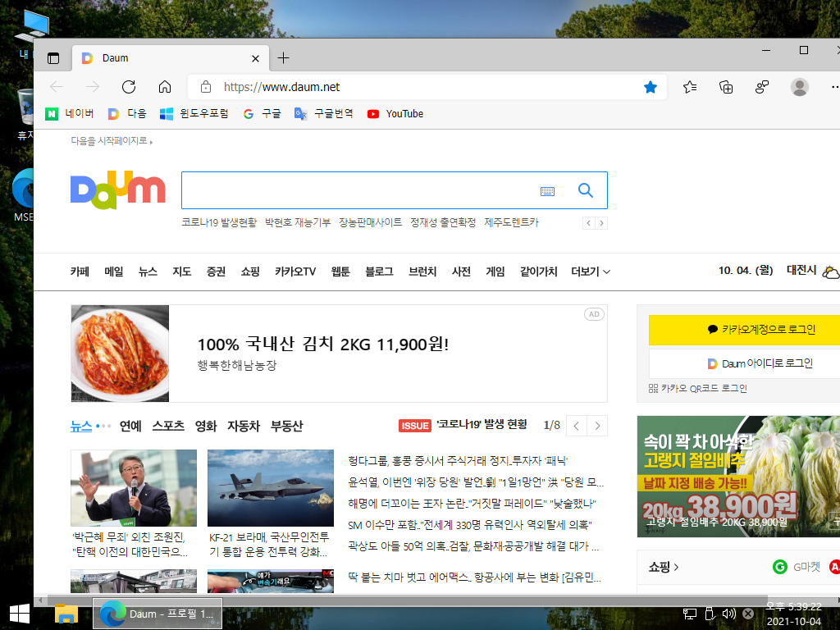Click the 대전시 weather icon
This screenshot has height=630, width=840.
click(831, 272)
